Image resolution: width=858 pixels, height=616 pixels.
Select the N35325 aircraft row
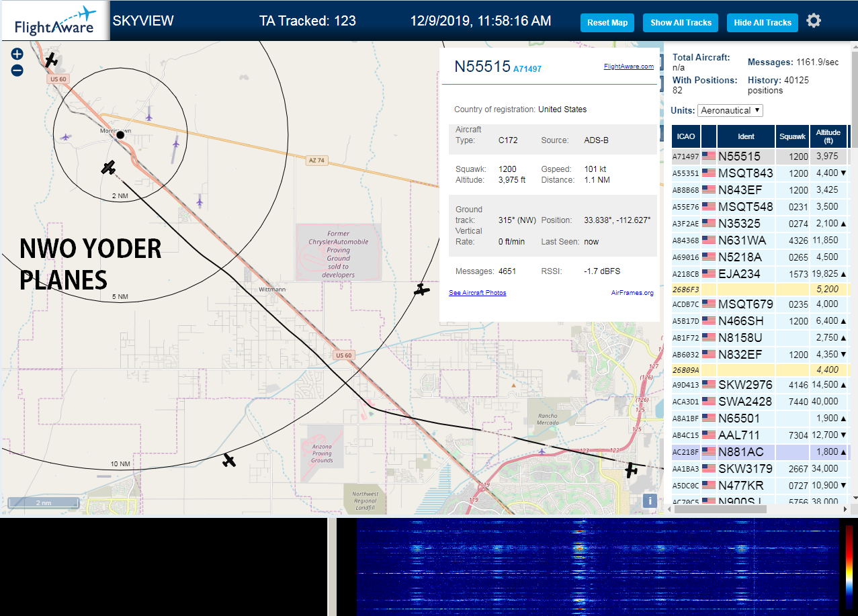tap(760, 224)
